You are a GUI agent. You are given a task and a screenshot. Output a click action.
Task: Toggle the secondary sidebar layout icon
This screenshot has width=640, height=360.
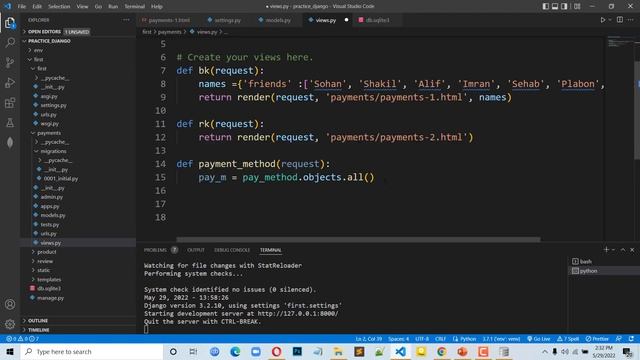coord(564,6)
